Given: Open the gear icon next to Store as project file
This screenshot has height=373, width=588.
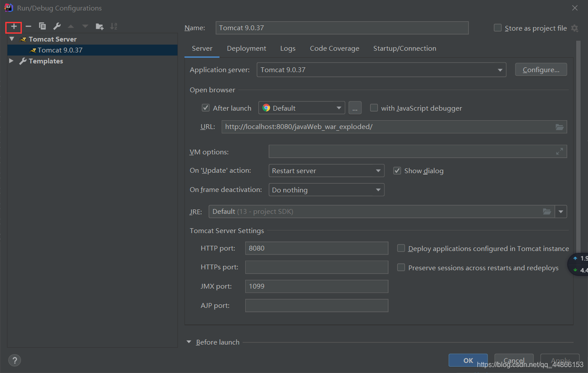Looking at the screenshot, I should pyautogui.click(x=574, y=28).
